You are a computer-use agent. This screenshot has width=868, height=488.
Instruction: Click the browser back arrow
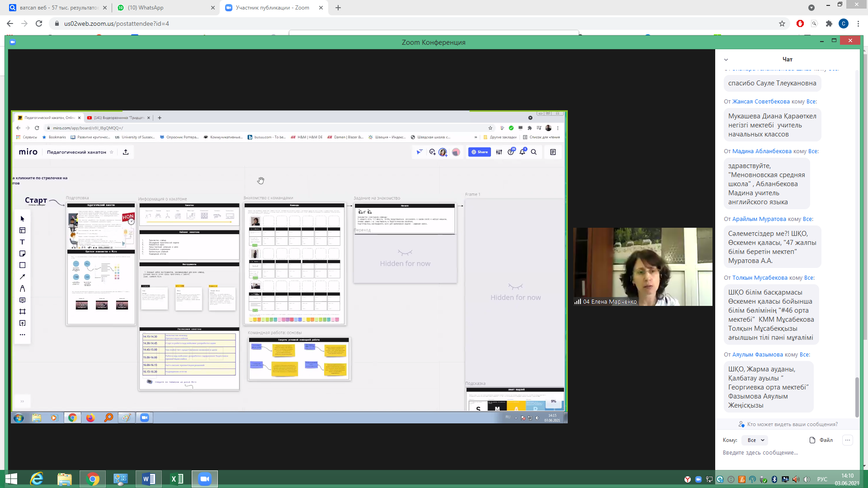coord(10,23)
